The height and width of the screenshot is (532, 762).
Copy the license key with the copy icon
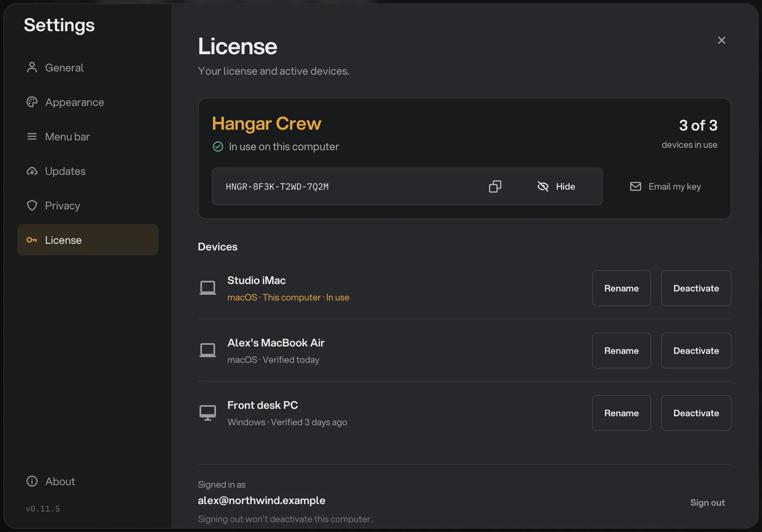(495, 186)
